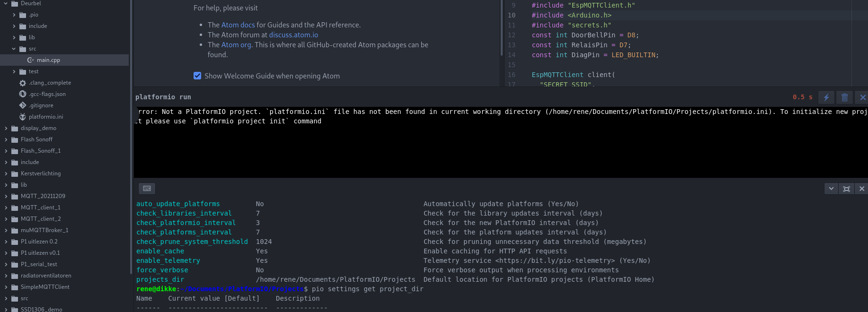Open the Atom docs link
Screen dimensions: 868x312
(x=238, y=25)
